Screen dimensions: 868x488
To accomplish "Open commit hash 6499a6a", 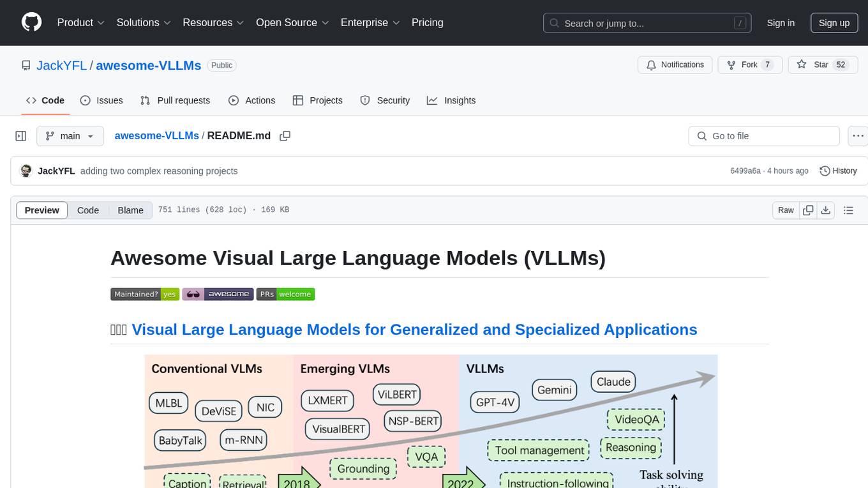I will 745,171.
